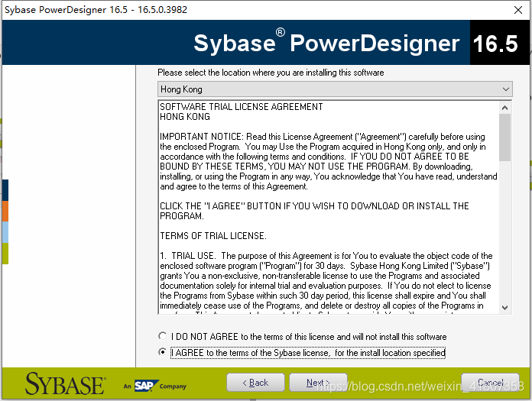
Task: Go back using the Back button
Action: [x=255, y=383]
